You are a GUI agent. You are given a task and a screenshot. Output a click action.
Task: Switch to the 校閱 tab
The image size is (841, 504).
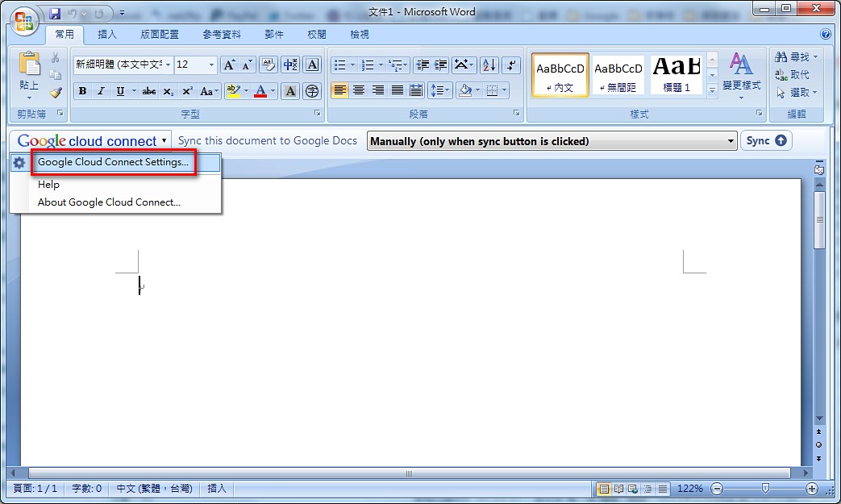point(316,35)
